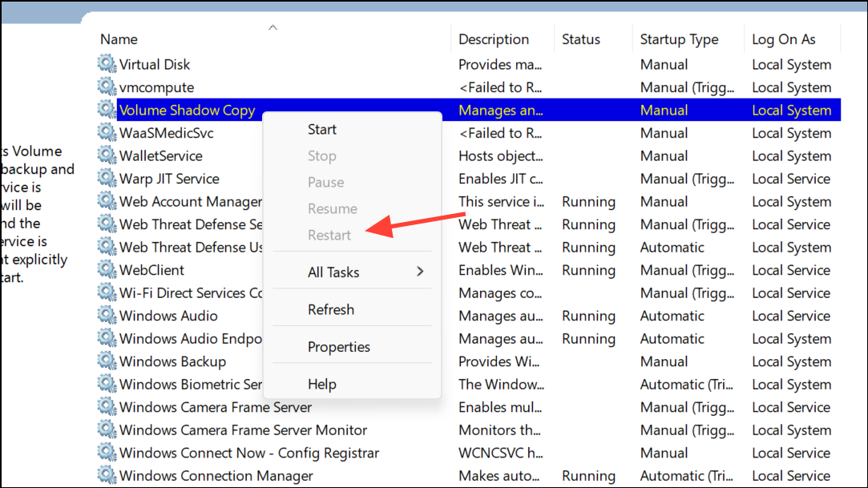The width and height of the screenshot is (868, 488).
Task: Click the Volume Shadow Copy gear icon
Action: point(107,109)
